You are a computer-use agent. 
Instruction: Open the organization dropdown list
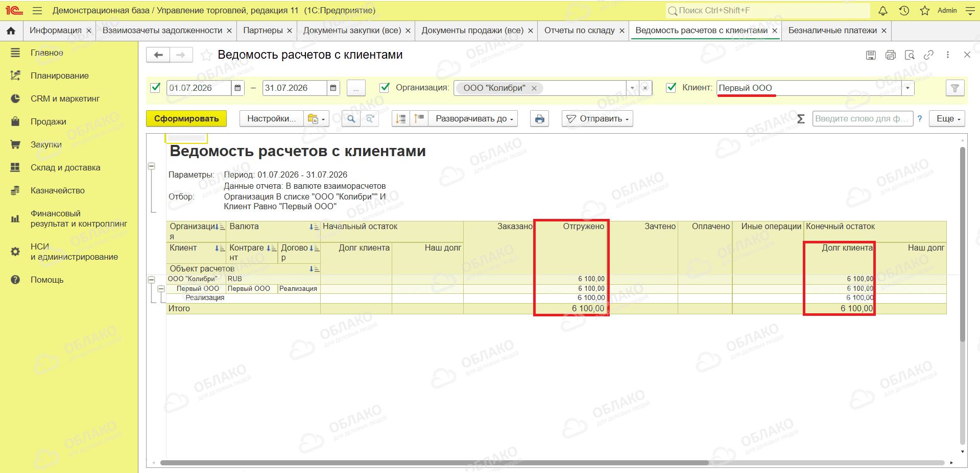632,88
